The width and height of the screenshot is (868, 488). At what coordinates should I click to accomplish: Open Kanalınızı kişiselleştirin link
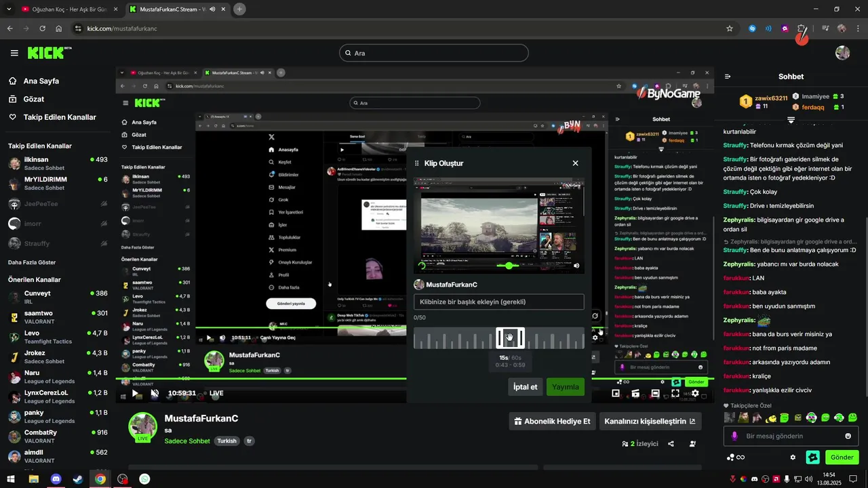[x=650, y=421]
